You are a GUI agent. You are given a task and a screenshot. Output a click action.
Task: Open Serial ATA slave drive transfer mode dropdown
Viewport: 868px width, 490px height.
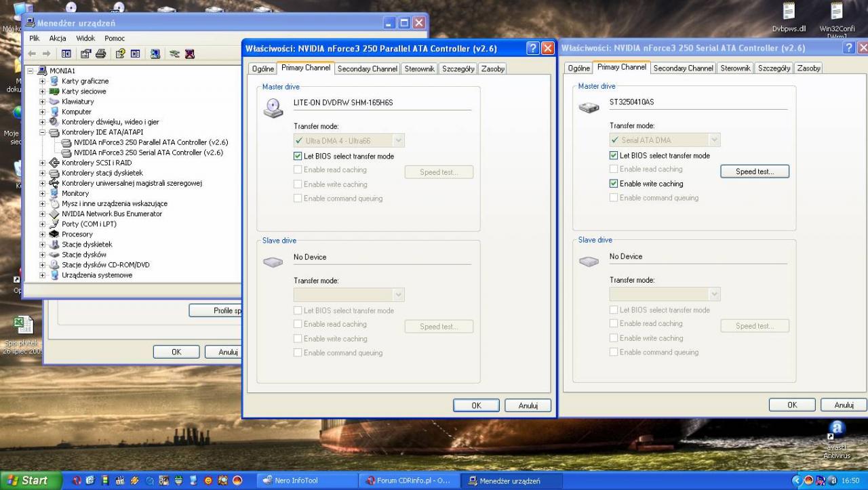tap(714, 294)
